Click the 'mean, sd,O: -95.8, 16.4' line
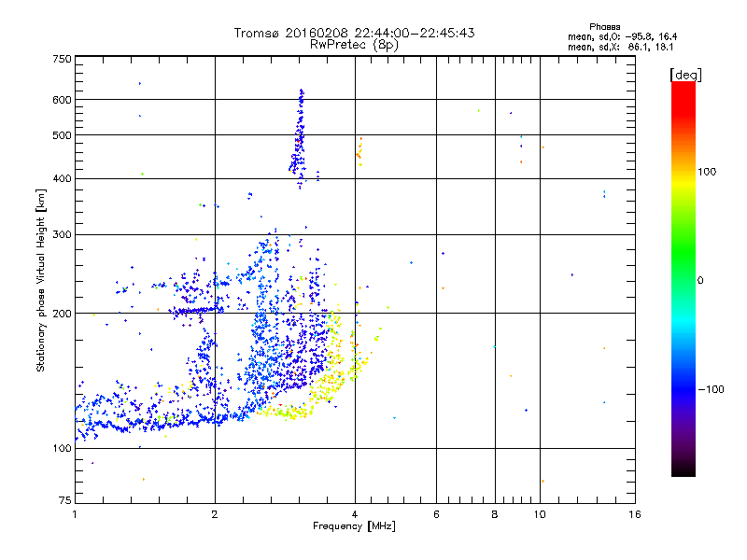The height and width of the screenshot is (560, 747). [x=622, y=36]
